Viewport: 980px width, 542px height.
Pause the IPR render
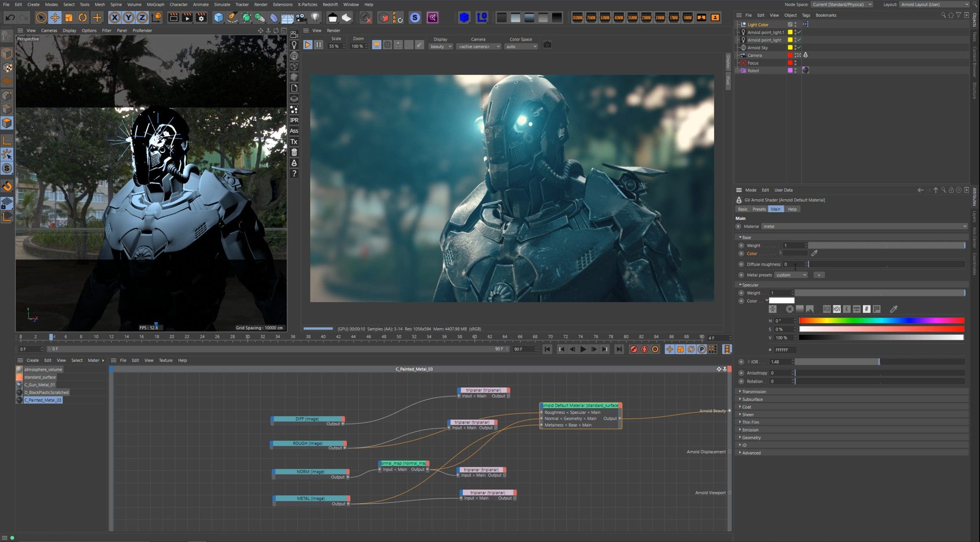coord(318,45)
